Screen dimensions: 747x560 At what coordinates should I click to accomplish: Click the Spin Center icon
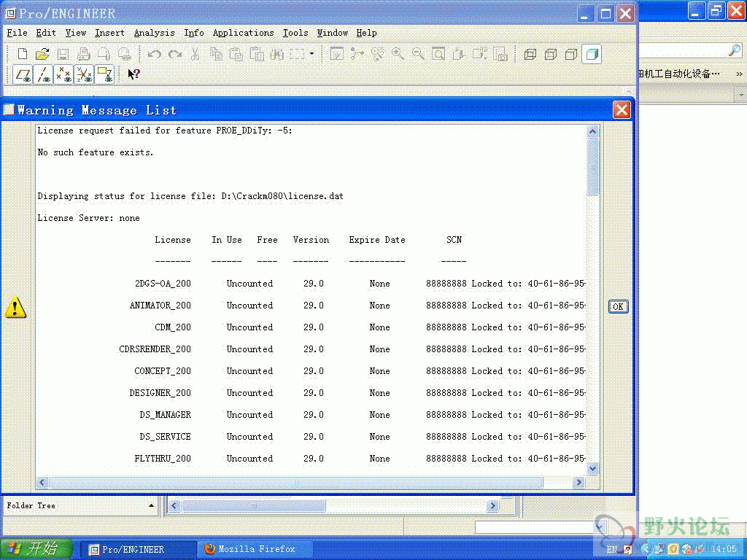(357, 54)
